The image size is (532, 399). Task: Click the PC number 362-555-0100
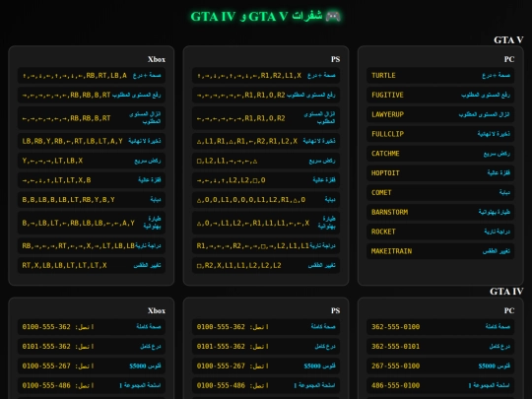396,327
